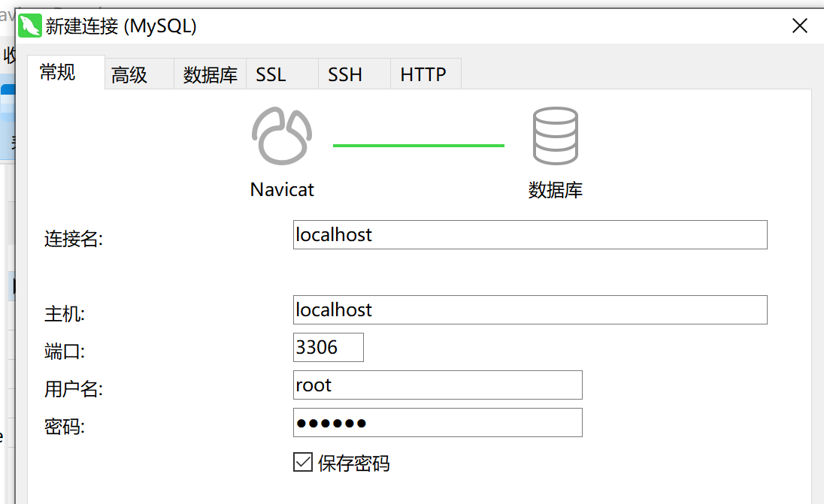Viewport: 824px width, 504px height.
Task: Select the 端口 field showing 3306
Action: [328, 347]
